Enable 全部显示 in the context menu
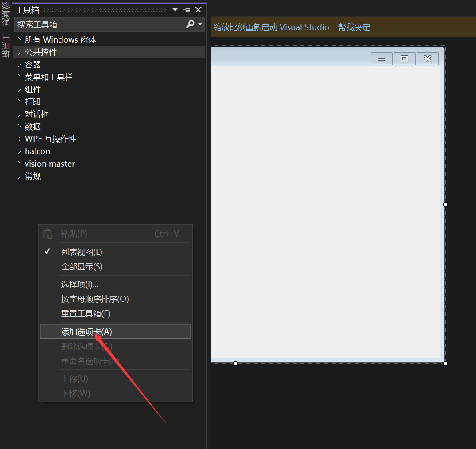The width and height of the screenshot is (476, 449). pos(81,266)
